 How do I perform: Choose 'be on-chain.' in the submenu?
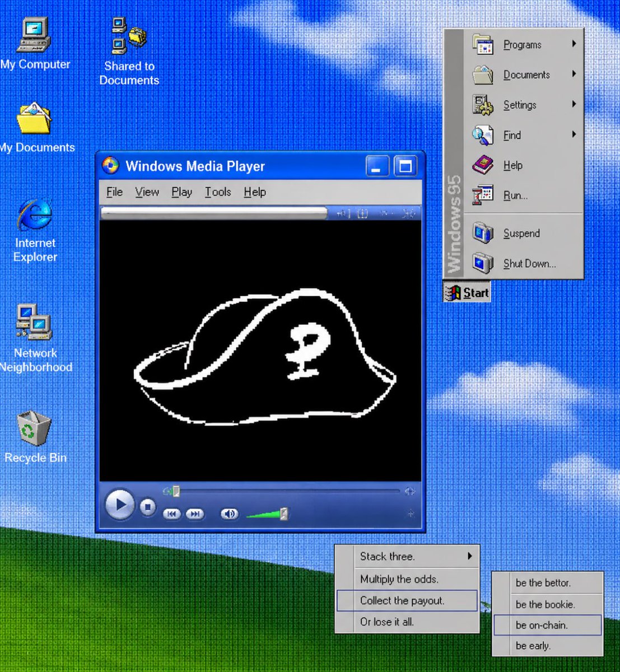(x=547, y=625)
